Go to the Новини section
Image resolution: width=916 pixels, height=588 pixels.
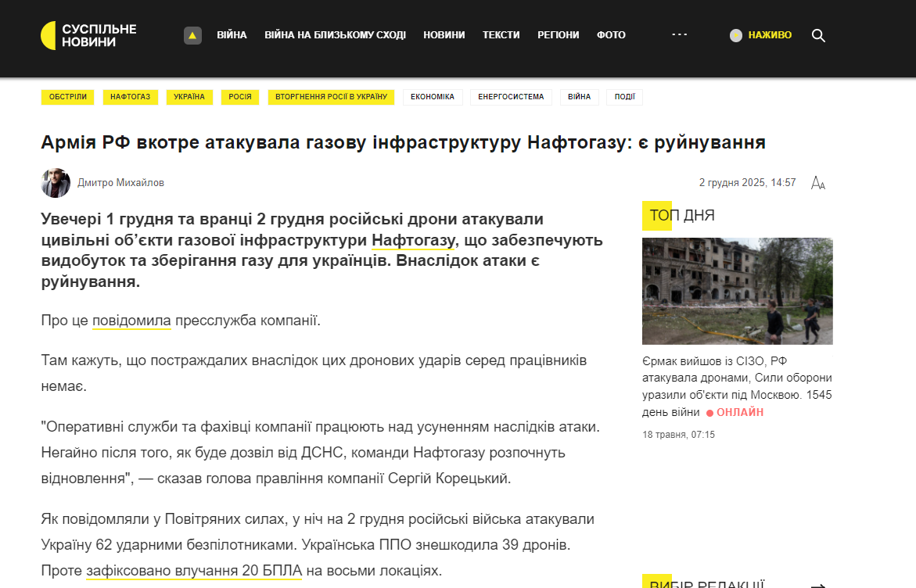click(x=444, y=35)
